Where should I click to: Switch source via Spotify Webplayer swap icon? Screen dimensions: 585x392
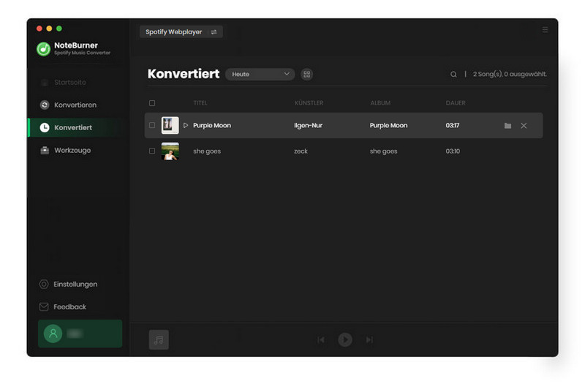coord(214,32)
